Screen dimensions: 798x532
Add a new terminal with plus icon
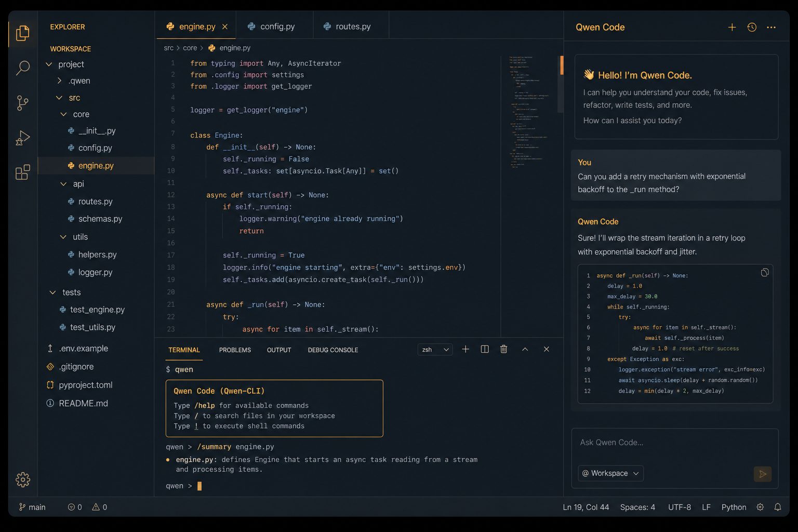pyautogui.click(x=465, y=349)
